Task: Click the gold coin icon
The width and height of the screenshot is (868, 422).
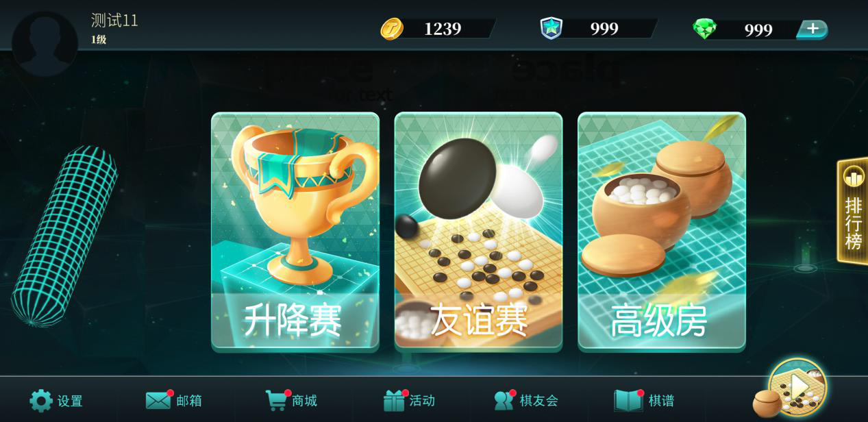Action: (x=392, y=29)
